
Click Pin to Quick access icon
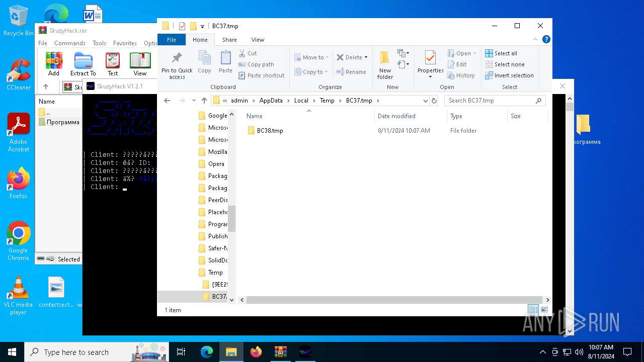[x=177, y=64]
